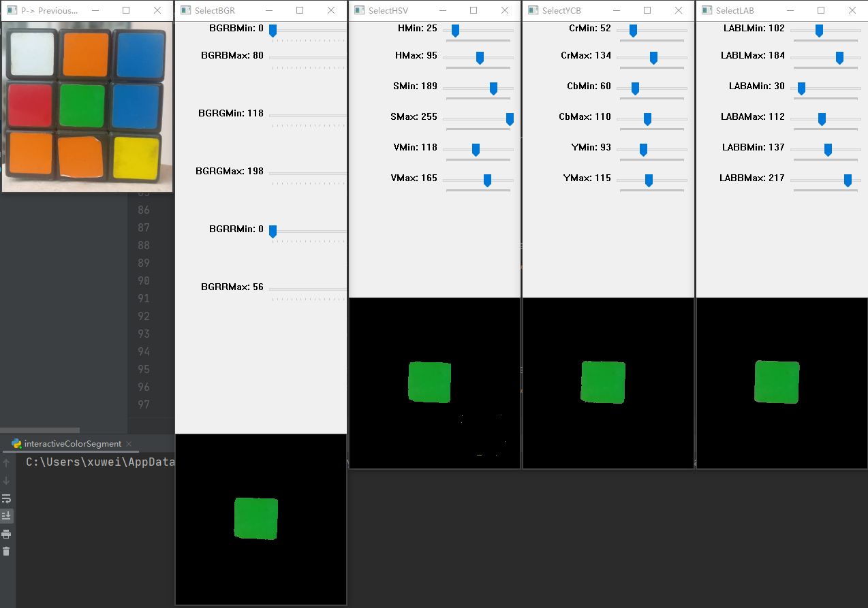
Task: Click the VMax slider handle
Action: pos(487,180)
